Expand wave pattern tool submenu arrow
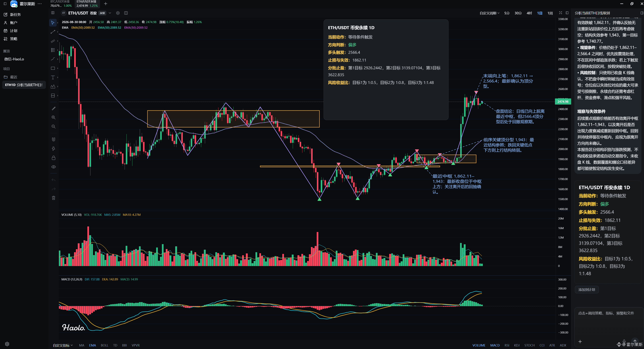 (x=58, y=86)
